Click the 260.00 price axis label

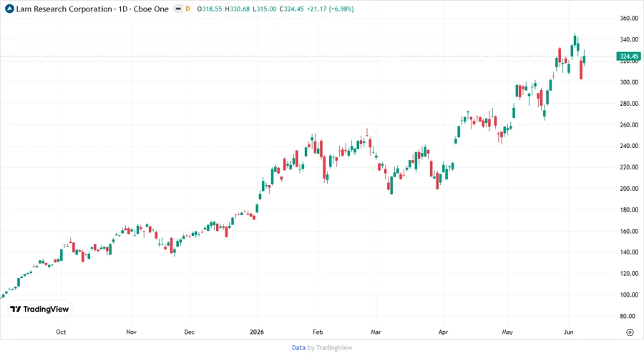coord(629,124)
